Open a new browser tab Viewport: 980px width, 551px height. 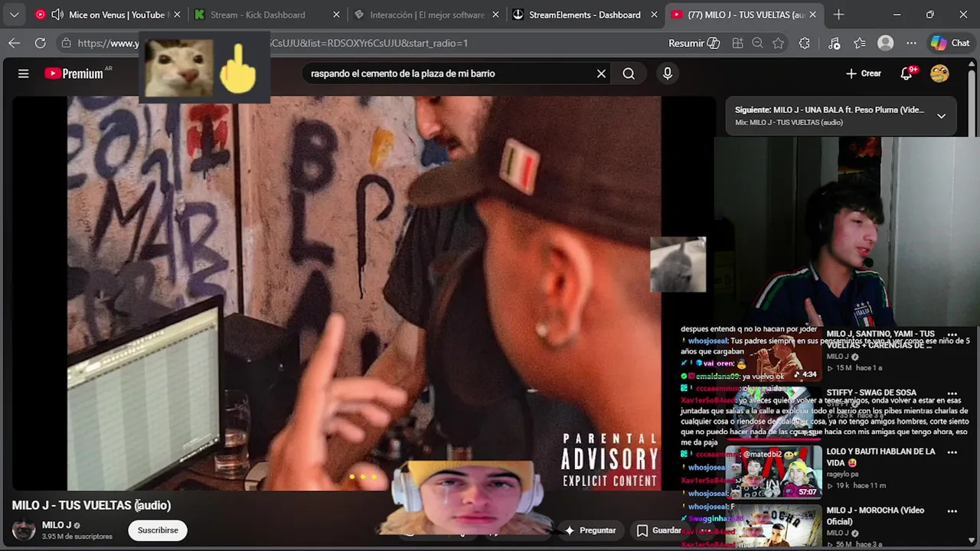[x=839, y=15]
